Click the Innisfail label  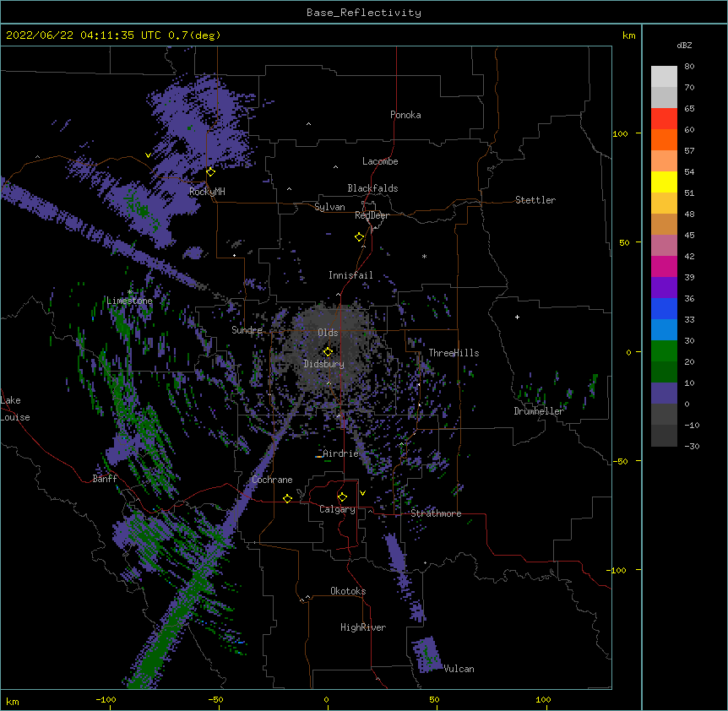pos(350,275)
